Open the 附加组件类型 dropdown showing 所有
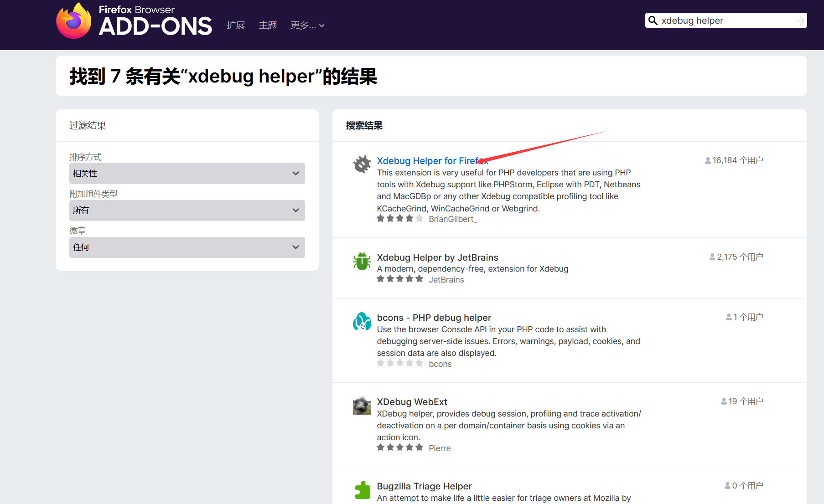The width and height of the screenshot is (824, 504). [187, 211]
